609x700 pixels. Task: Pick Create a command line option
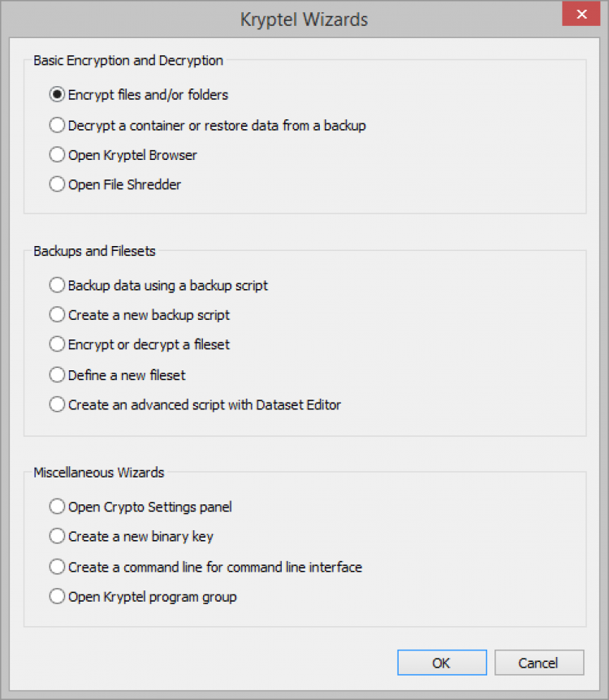pos(57,566)
